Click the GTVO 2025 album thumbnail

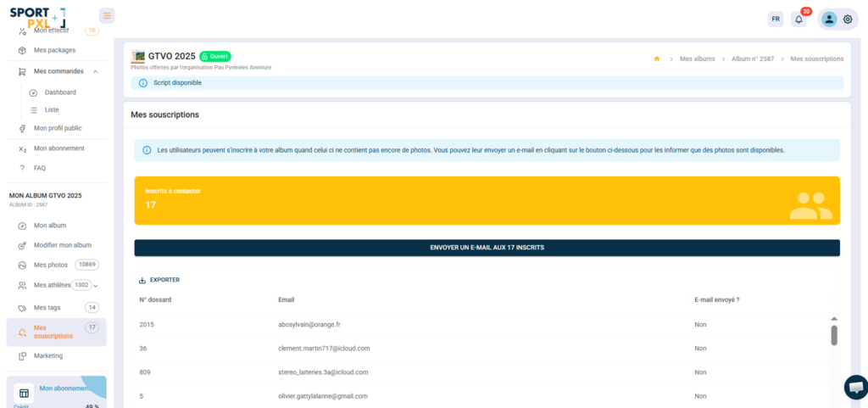click(138, 56)
